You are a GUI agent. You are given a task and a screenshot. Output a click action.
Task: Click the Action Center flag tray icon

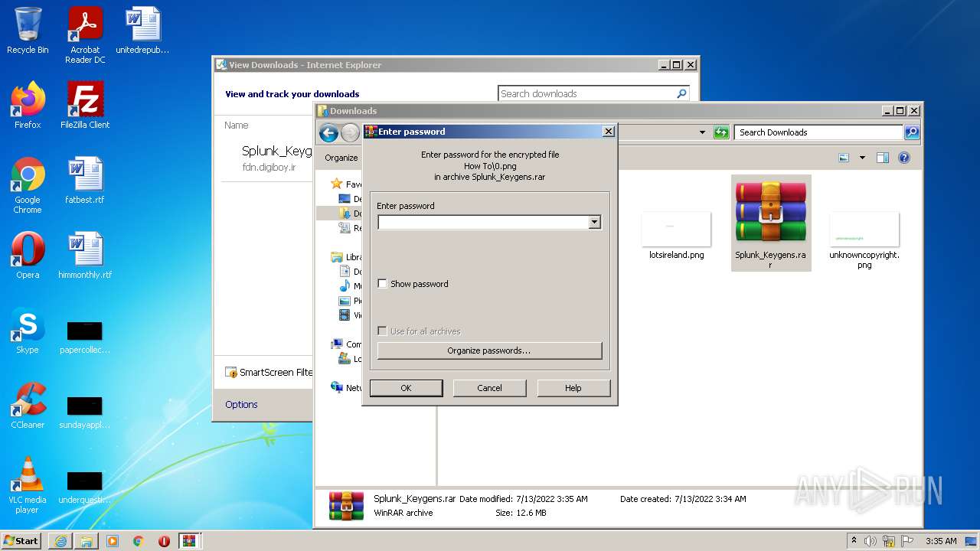(908, 541)
